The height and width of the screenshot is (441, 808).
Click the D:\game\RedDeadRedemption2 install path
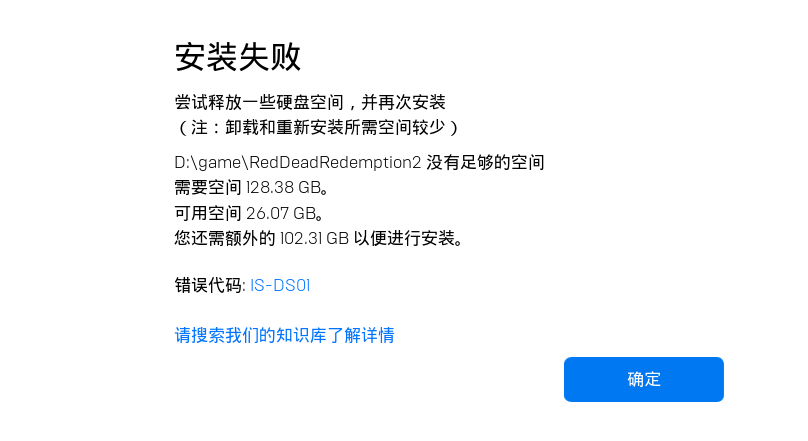point(298,163)
